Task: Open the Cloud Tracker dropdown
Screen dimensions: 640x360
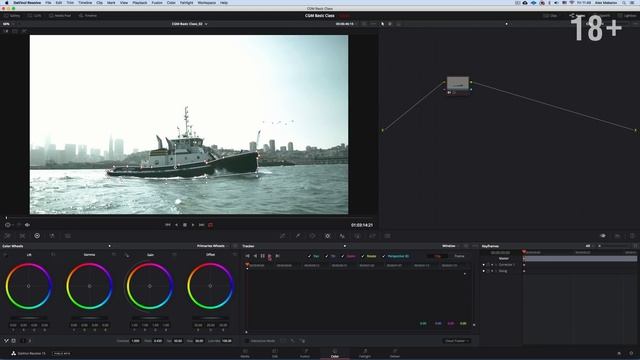Action: click(x=456, y=341)
